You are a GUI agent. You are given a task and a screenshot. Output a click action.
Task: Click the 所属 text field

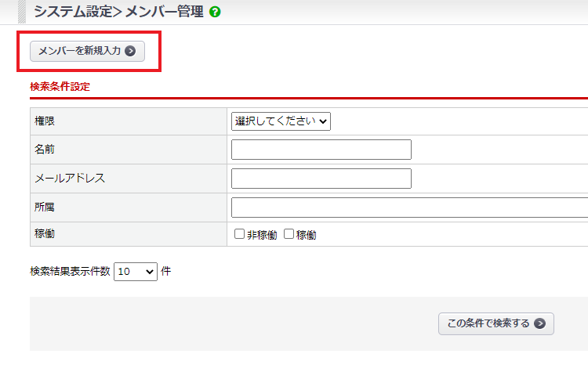[409, 208]
